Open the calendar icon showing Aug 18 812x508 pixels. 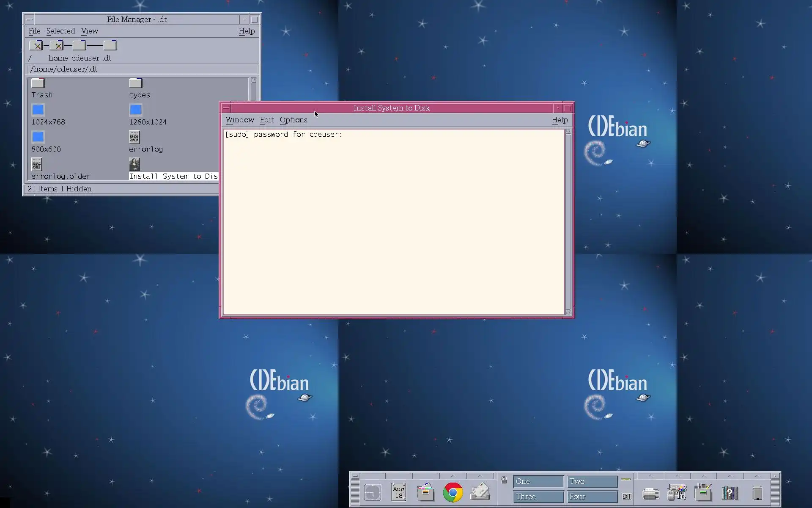click(x=398, y=492)
